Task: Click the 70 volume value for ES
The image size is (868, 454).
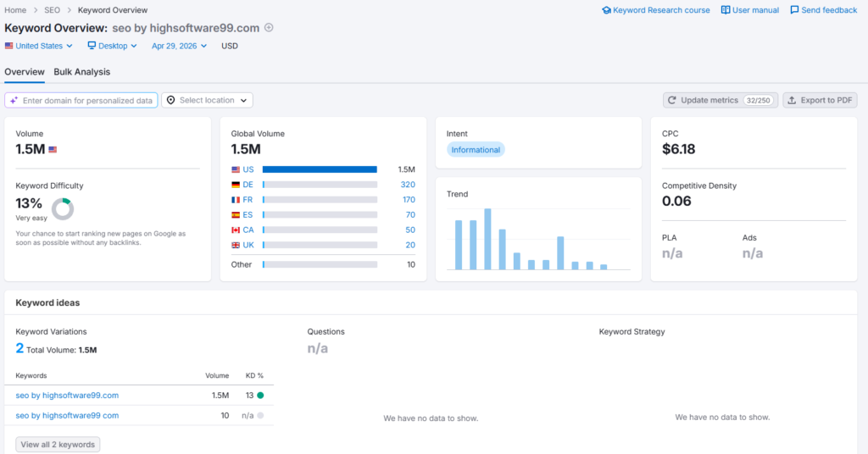Action: pyautogui.click(x=410, y=214)
